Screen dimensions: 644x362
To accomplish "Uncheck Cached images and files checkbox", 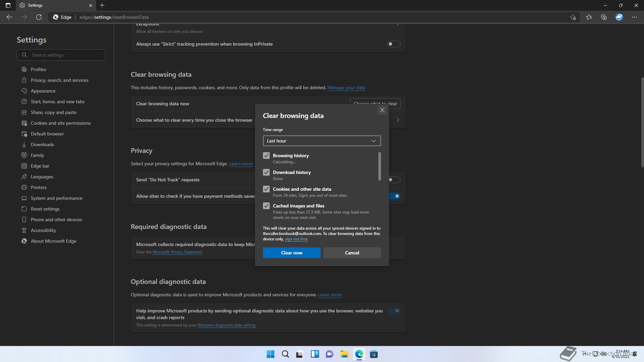I will click(x=266, y=206).
